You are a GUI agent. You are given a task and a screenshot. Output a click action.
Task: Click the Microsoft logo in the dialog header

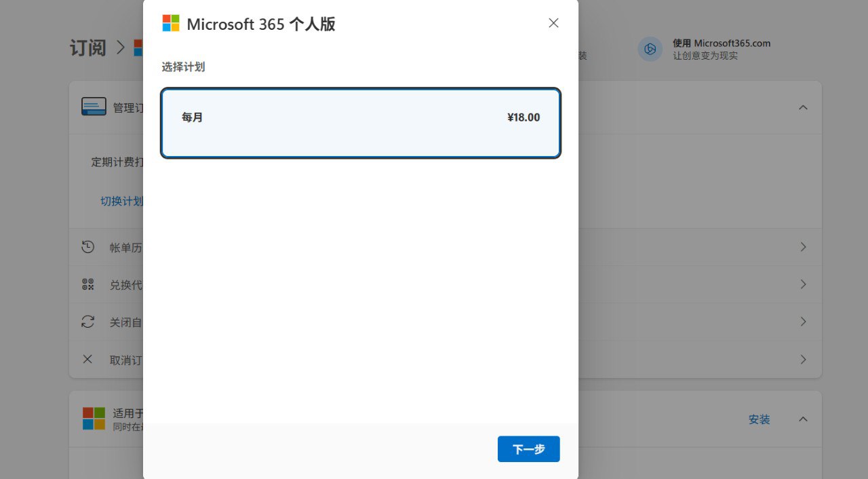click(171, 24)
